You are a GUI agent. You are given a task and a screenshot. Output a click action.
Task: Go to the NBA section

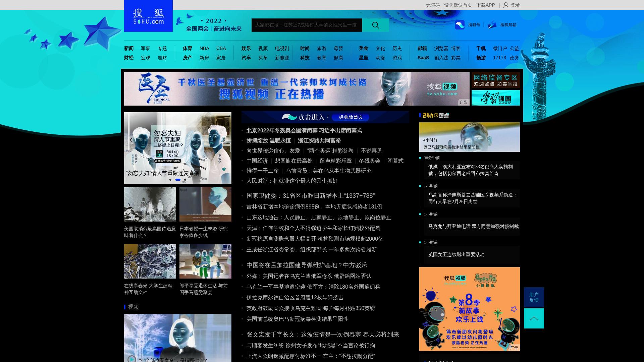point(204,48)
